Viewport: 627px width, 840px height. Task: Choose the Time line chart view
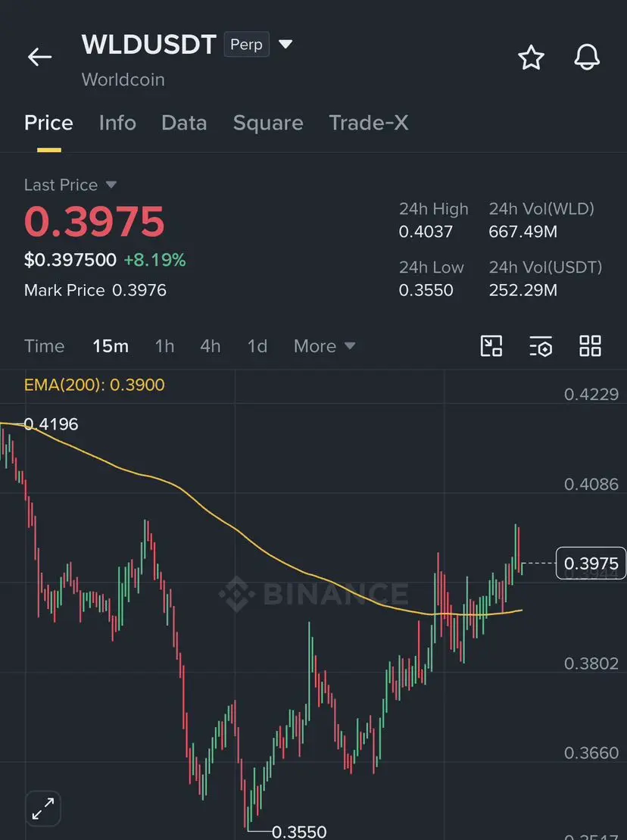pos(44,346)
